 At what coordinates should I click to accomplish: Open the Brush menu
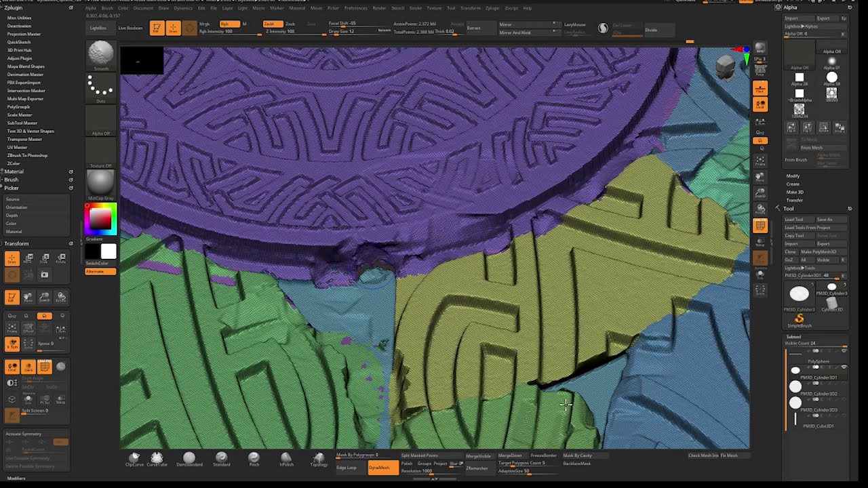tap(107, 8)
